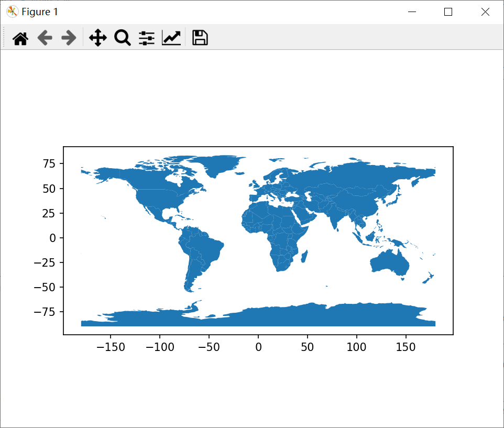Minimize the Figure 1 window
Screen dimensions: 504x428
click(x=412, y=12)
